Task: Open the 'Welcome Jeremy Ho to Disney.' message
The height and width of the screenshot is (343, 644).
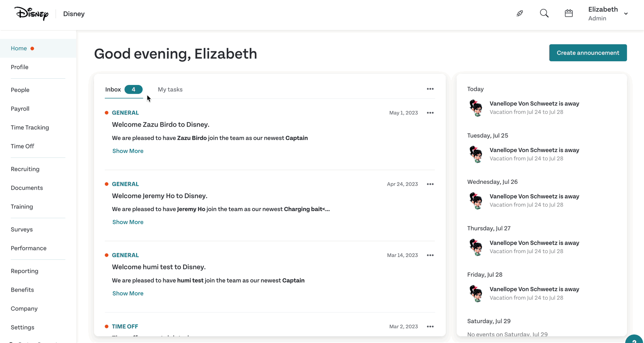Action: (159, 196)
